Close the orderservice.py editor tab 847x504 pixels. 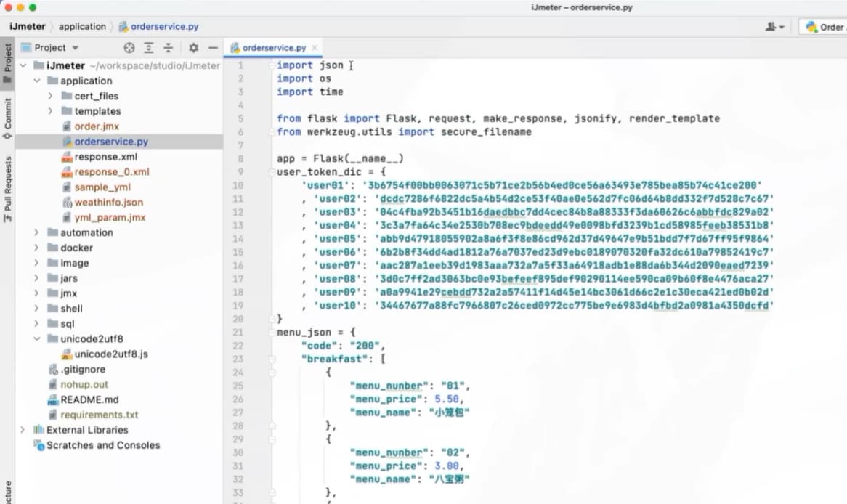[315, 47]
